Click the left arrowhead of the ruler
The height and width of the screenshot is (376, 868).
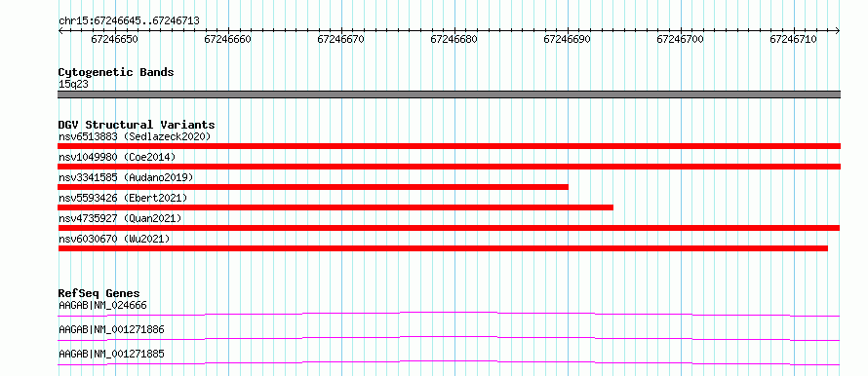click(60, 31)
